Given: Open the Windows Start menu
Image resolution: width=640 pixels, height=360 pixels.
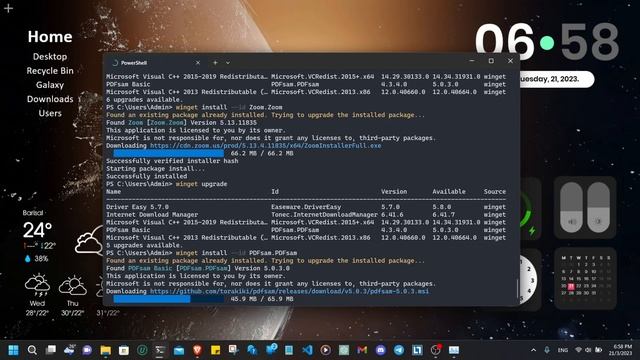Looking at the screenshot, I should (x=13, y=350).
